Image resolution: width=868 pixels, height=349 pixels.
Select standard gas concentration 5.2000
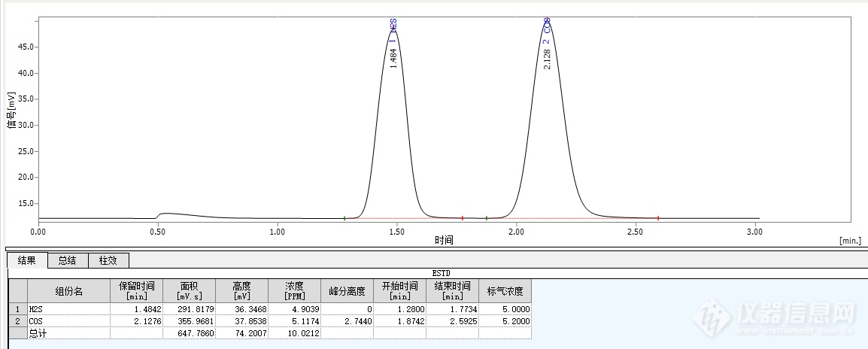coord(504,320)
